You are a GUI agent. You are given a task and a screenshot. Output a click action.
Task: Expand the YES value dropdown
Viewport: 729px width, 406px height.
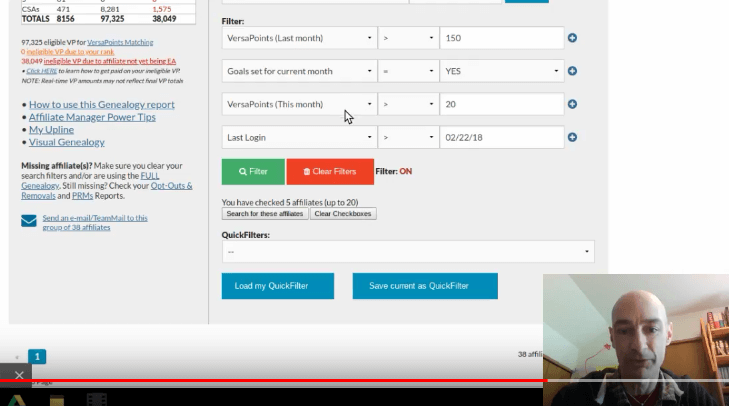point(502,71)
